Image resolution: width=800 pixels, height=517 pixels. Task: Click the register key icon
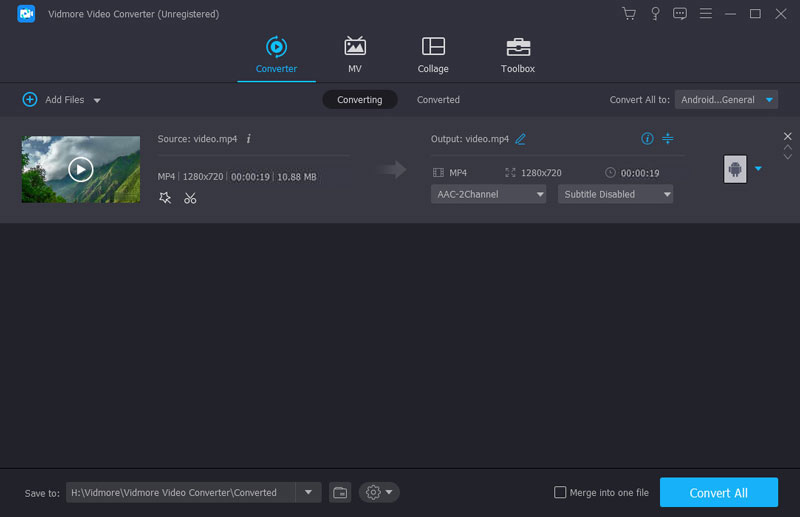[655, 14]
